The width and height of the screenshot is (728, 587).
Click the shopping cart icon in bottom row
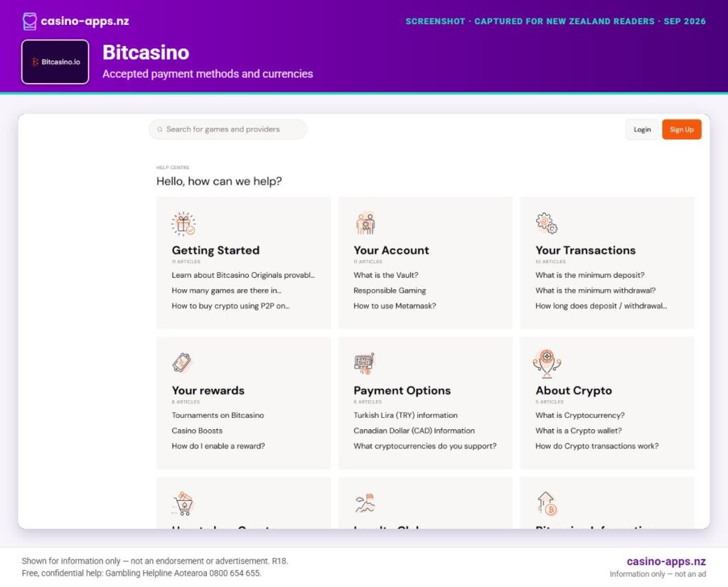(183, 504)
